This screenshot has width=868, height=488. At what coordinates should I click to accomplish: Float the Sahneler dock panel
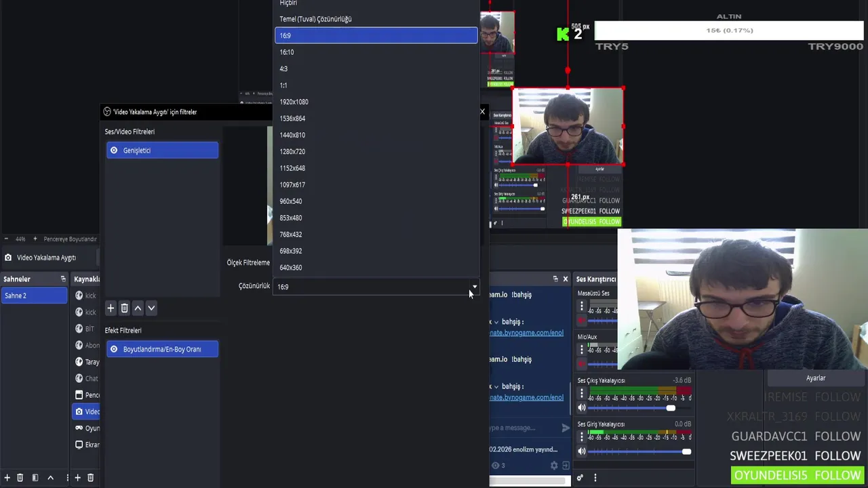click(x=63, y=279)
